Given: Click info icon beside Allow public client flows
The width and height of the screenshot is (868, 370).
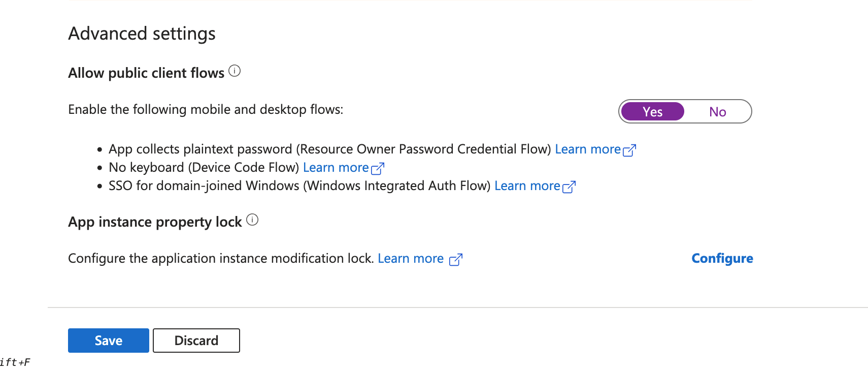Looking at the screenshot, I should tap(235, 71).
